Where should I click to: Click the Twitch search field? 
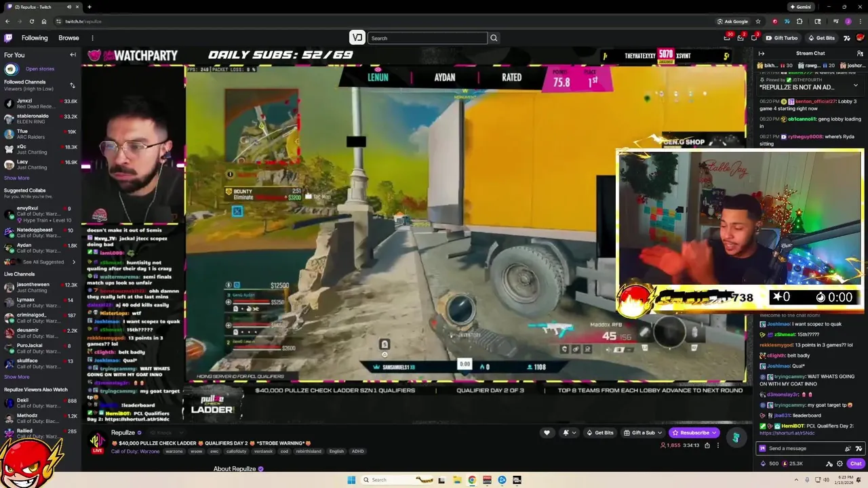tap(427, 38)
